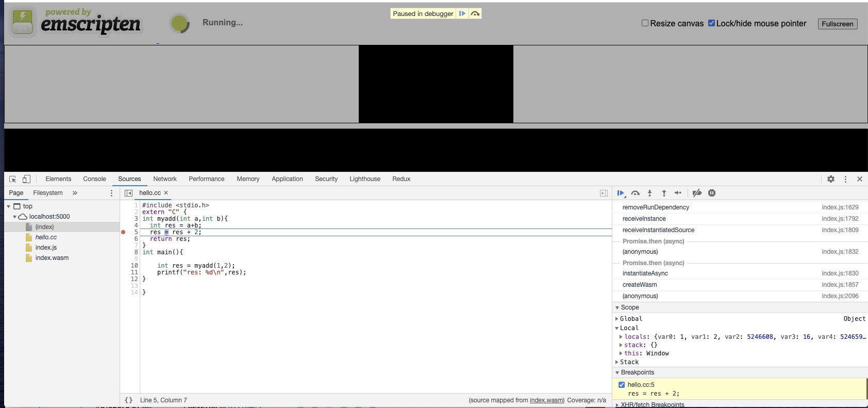
Task: Toggle the device toolbar icon
Action: tap(26, 179)
